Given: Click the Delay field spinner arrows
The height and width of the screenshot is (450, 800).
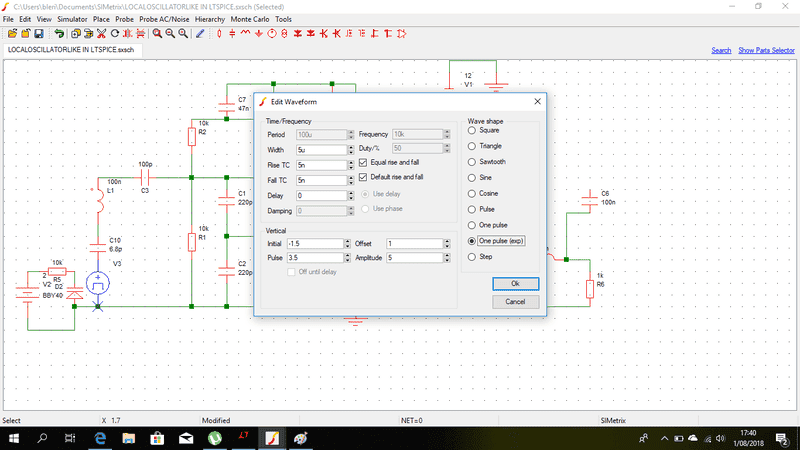Looking at the screenshot, I should click(x=351, y=195).
